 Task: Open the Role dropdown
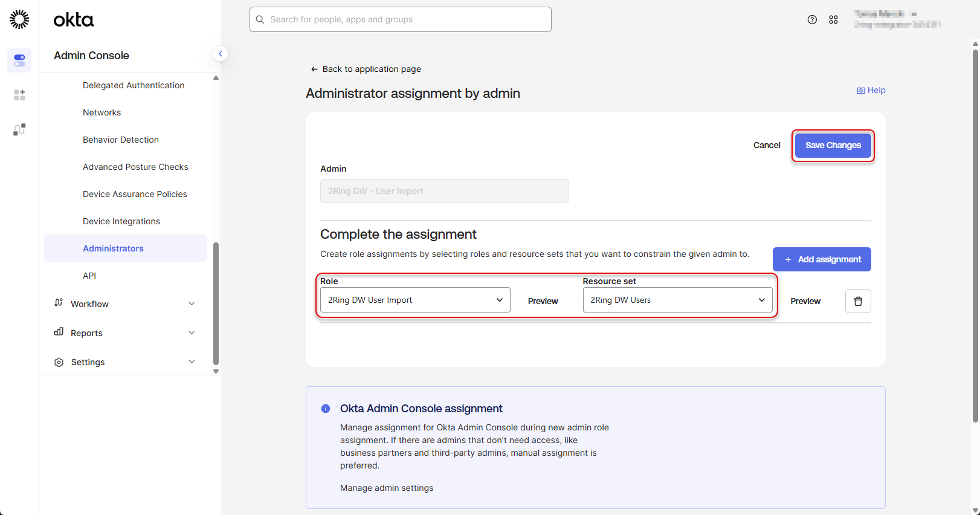coord(415,300)
